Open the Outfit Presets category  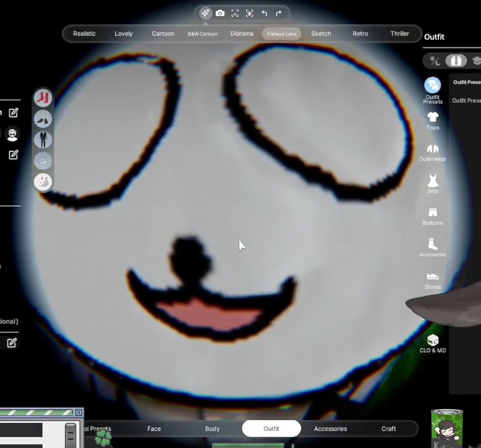pos(433,90)
